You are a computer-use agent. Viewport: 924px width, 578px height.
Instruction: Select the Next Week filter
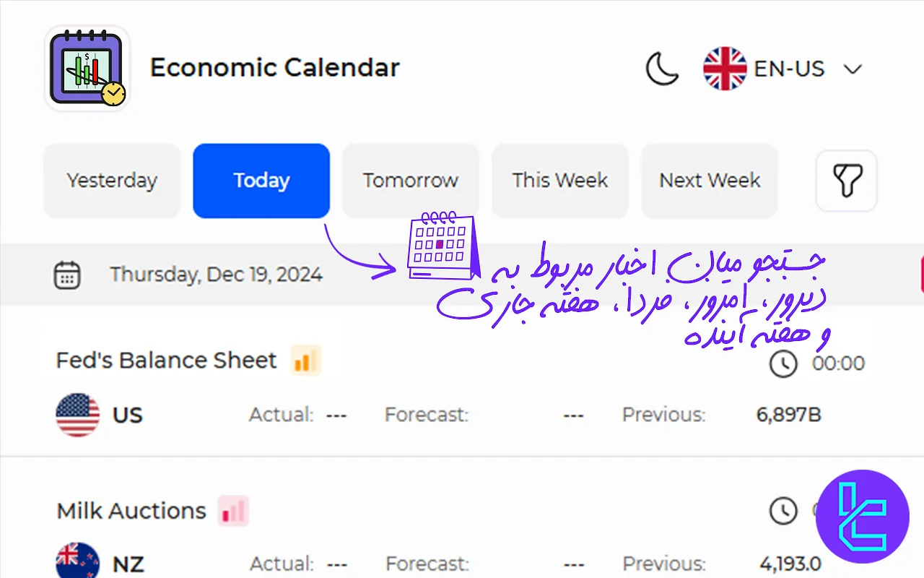709,181
